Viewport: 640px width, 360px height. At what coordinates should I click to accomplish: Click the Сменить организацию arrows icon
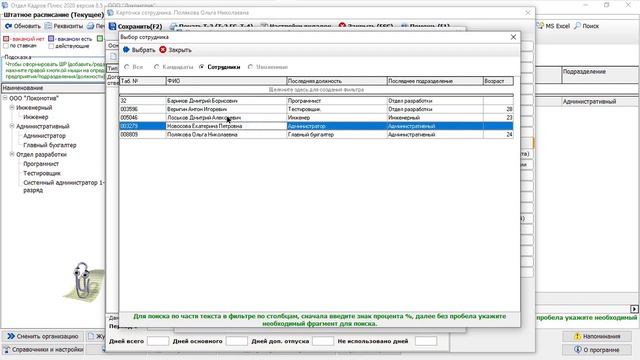point(11,336)
